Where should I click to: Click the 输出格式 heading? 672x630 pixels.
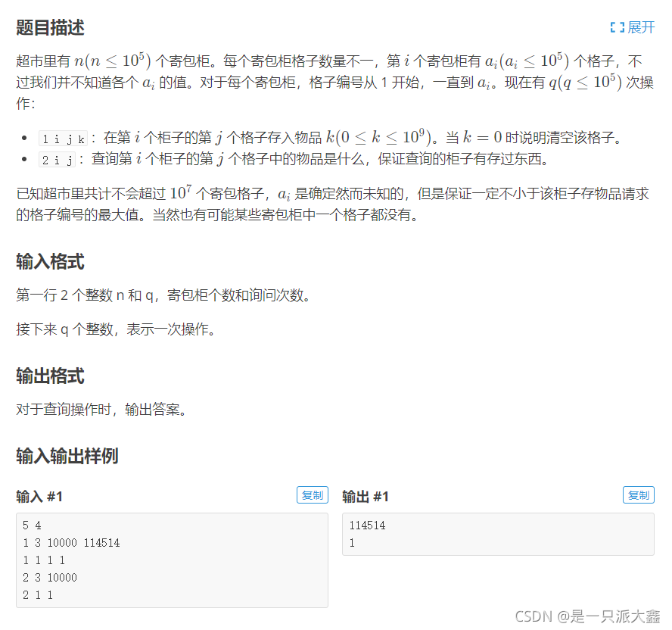coord(50,376)
